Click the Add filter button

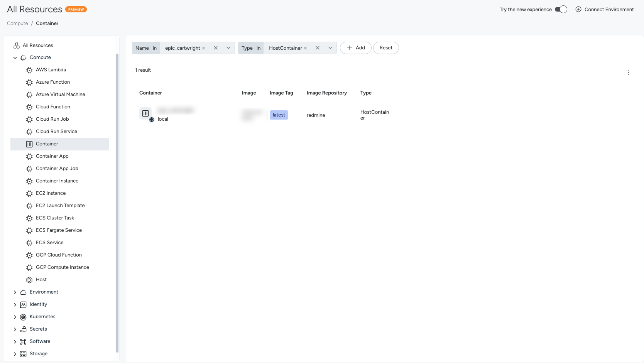pos(355,48)
